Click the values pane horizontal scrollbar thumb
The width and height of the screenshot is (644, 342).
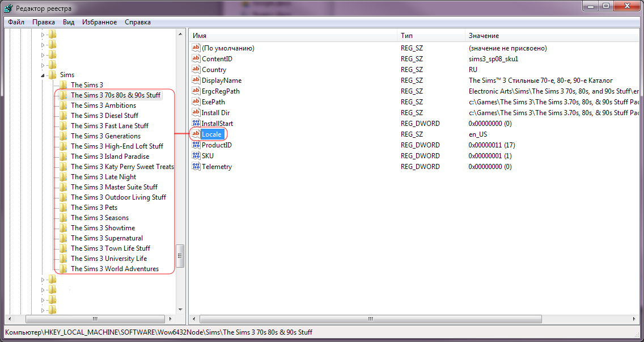[370, 319]
